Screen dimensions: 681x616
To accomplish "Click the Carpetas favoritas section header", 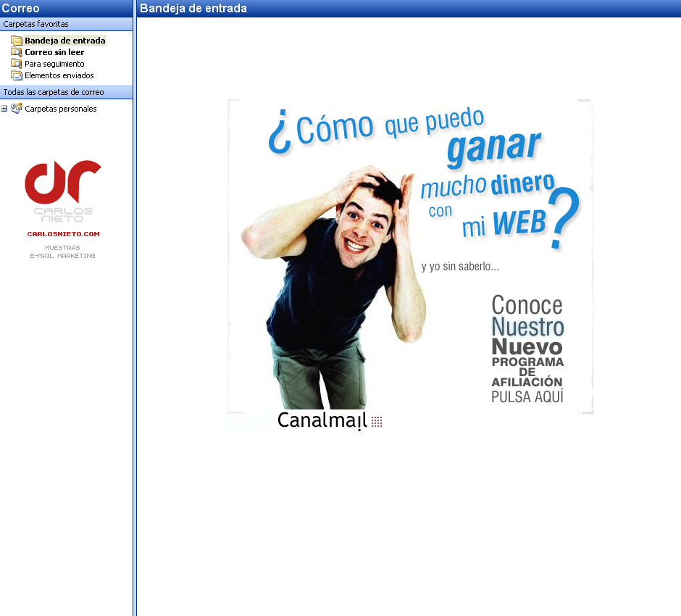I will [66, 24].
